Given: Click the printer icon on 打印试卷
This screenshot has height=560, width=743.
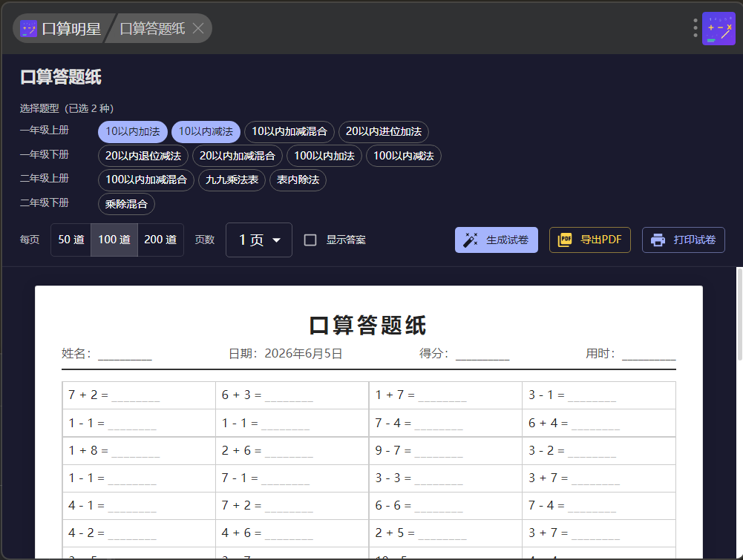Looking at the screenshot, I should click(658, 240).
